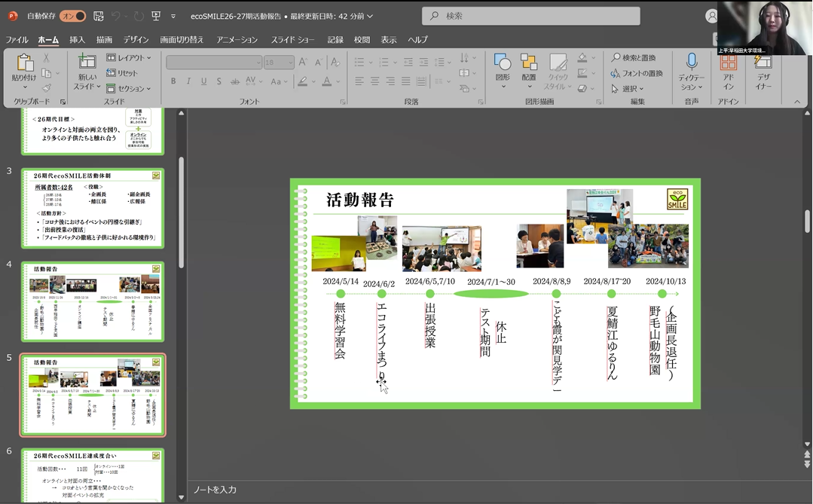Click the Reset (リセット) slide button
Image resolution: width=813 pixels, height=504 pixels.
[x=122, y=73]
